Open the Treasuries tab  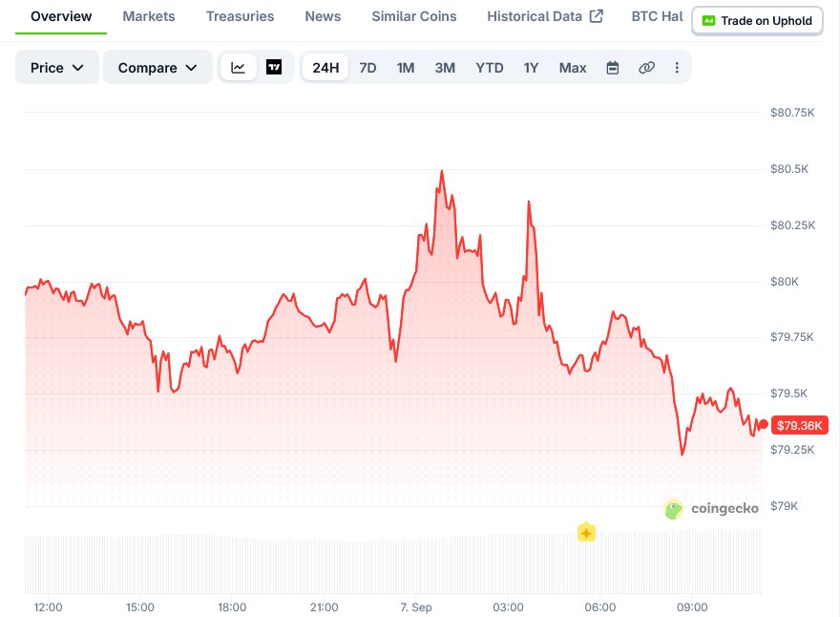(x=240, y=16)
